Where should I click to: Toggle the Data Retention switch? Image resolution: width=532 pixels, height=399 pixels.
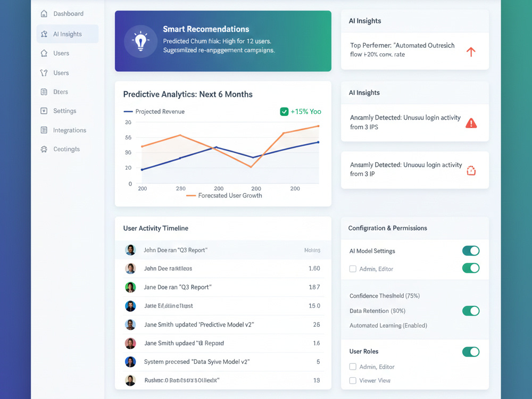click(471, 311)
